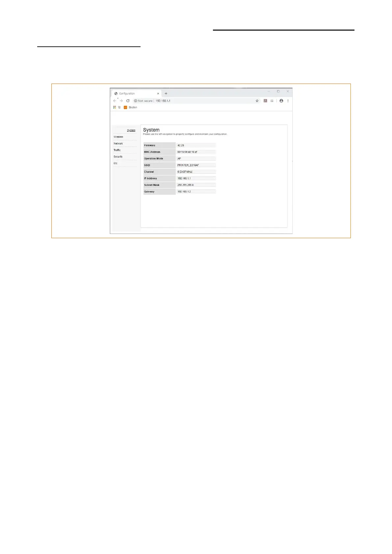Viewport: 392px width, 554px height.
Task: Open the Not secure site info icon
Action: pyautogui.click(x=135, y=101)
